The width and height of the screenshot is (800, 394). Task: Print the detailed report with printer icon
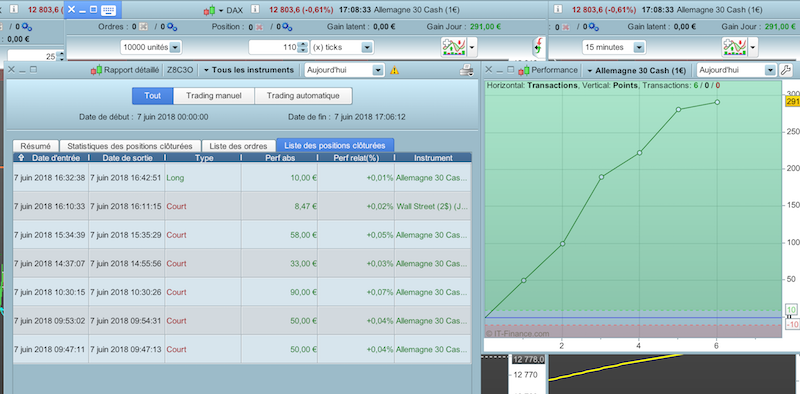pyautogui.click(x=466, y=70)
